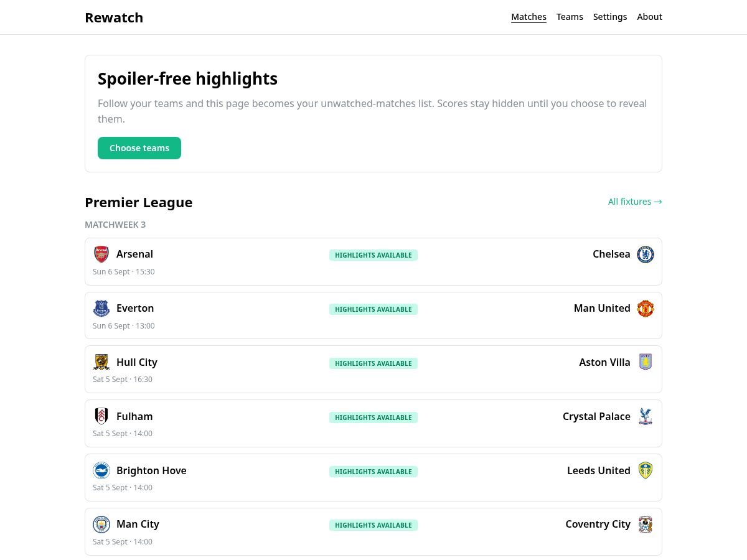Click the Brighton Hove club crest
This screenshot has width=747, height=560.
pos(101,470)
